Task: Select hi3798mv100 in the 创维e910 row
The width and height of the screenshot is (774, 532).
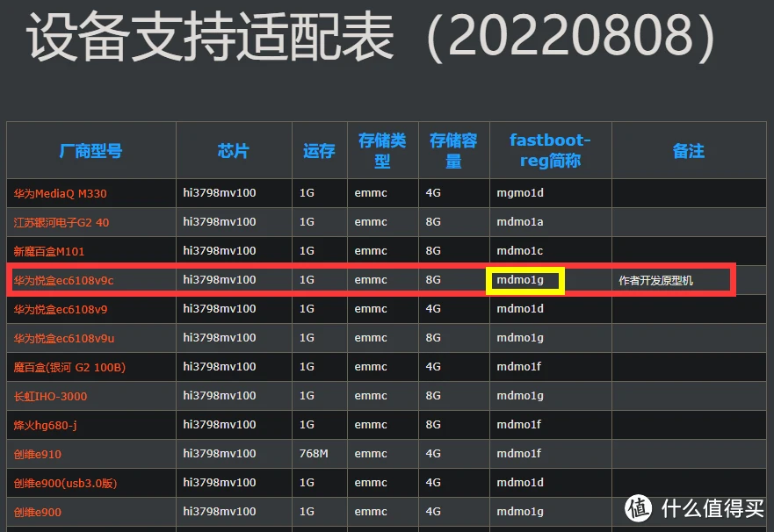Action: (x=219, y=454)
